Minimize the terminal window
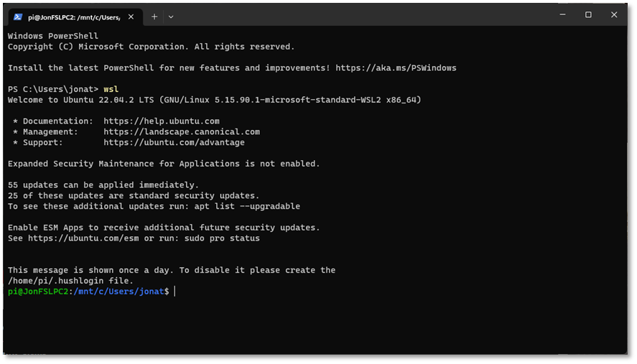The width and height of the screenshot is (637, 364). 562,14
